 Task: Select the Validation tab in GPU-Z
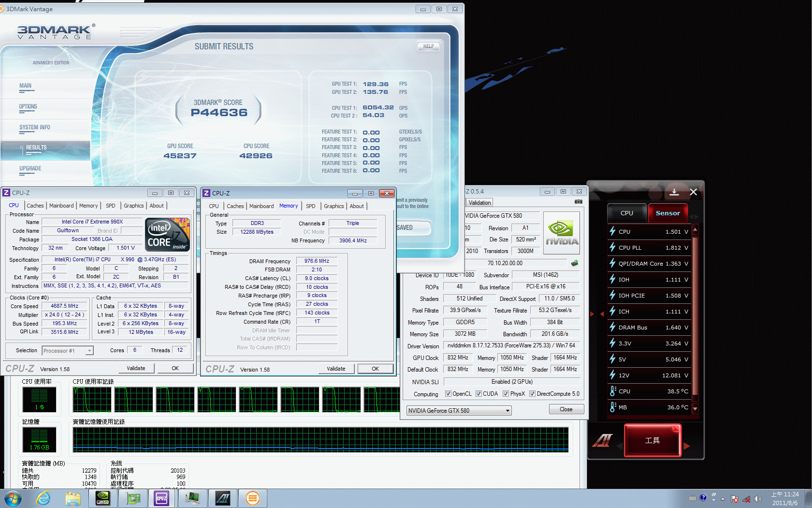pos(479,203)
